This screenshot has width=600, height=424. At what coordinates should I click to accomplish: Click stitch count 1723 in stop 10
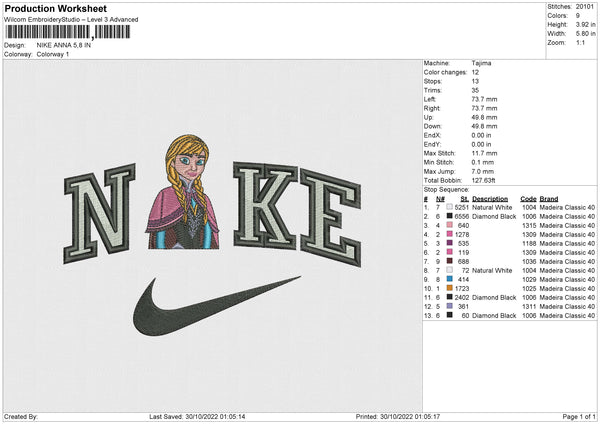click(462, 289)
